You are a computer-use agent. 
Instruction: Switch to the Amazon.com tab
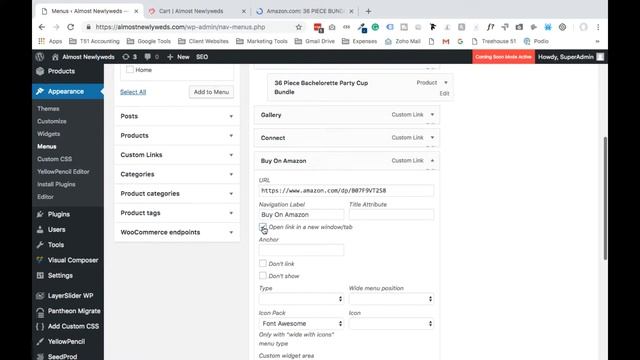304,11
